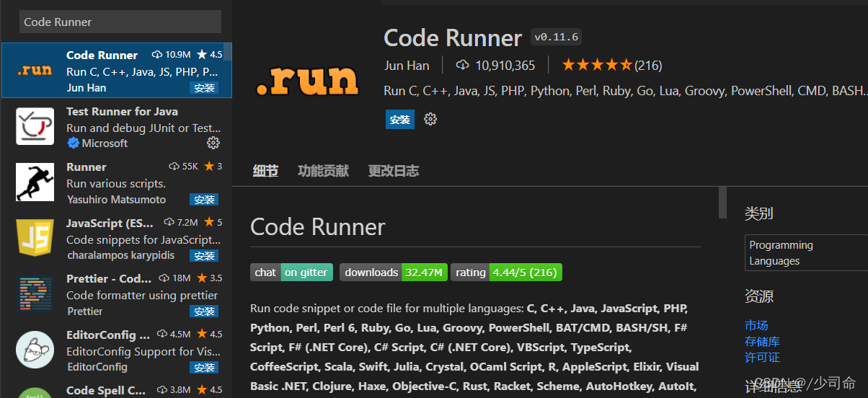Click the download cloud icon beside 10,910,365

tap(463, 65)
